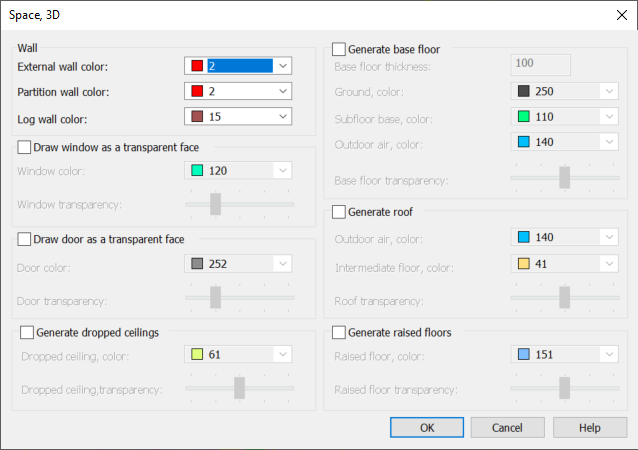
Task: Check Generate dropped ceilings
Action: coord(27,332)
